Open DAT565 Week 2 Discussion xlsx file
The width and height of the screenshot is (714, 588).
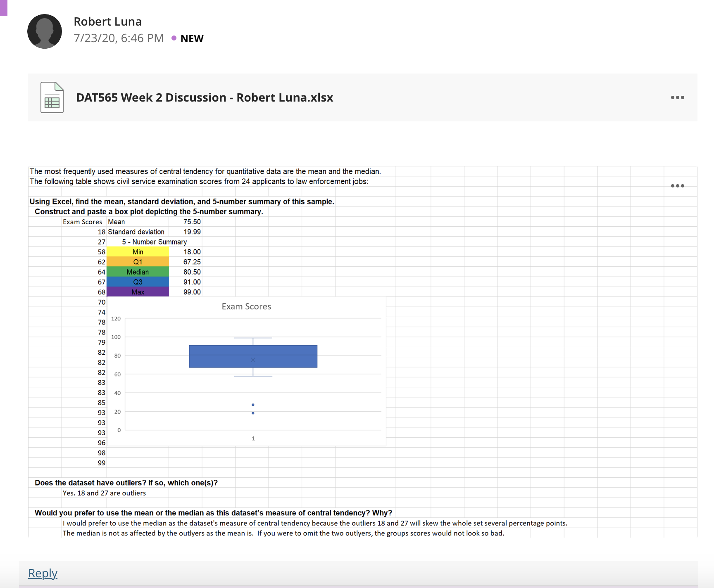click(205, 97)
